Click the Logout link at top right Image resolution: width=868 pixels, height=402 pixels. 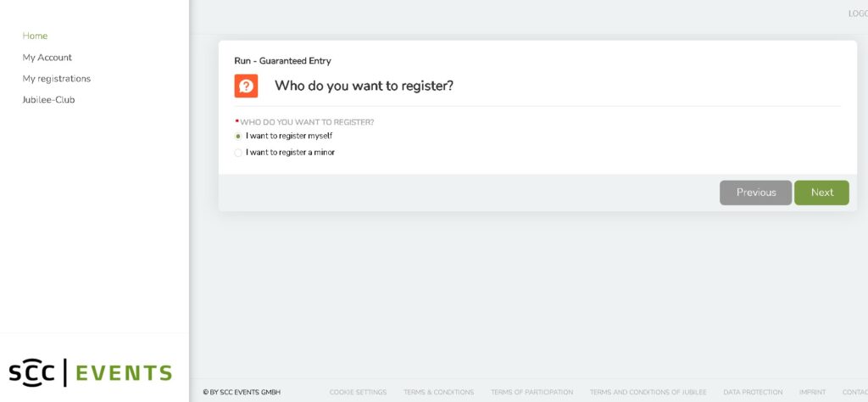(x=858, y=14)
